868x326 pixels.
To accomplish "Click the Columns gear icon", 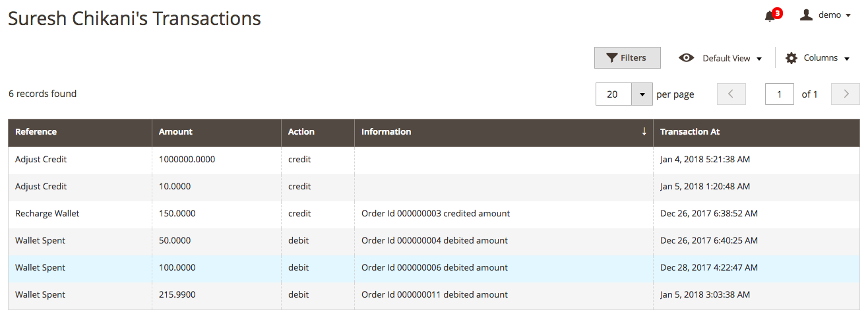I will [791, 58].
